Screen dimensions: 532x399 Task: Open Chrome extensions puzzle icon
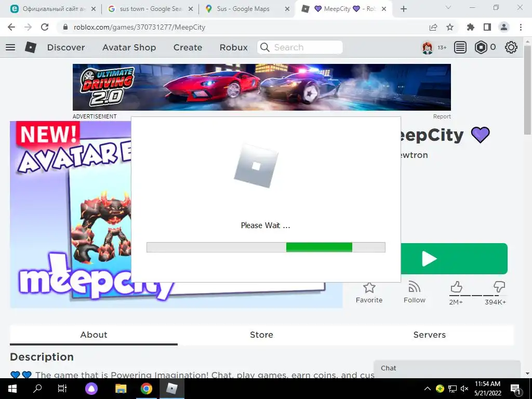(471, 27)
